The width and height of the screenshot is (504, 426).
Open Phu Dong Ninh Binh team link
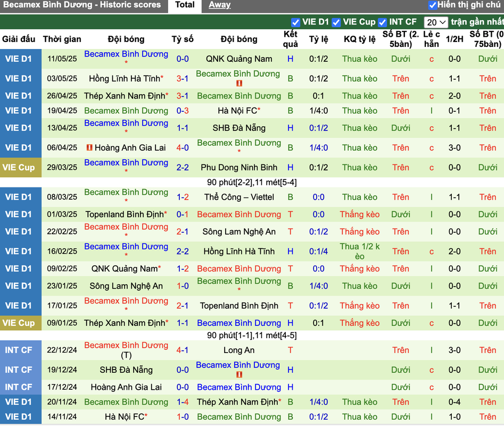(x=239, y=168)
